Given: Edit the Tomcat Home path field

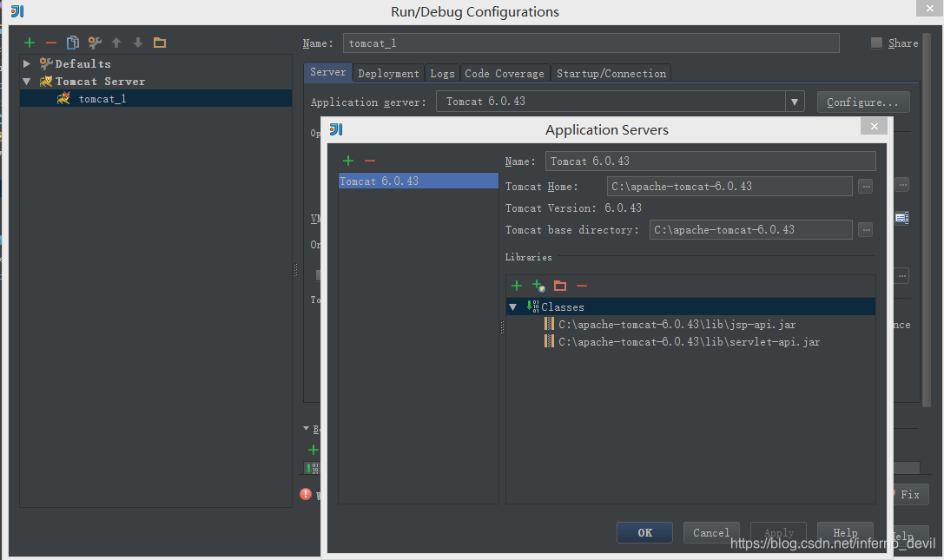Looking at the screenshot, I should pyautogui.click(x=729, y=187).
